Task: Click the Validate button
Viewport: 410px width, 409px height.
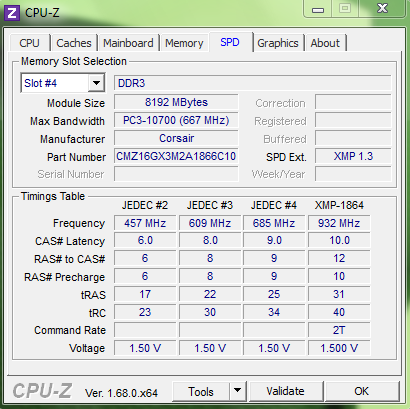Action: pyautogui.click(x=286, y=391)
